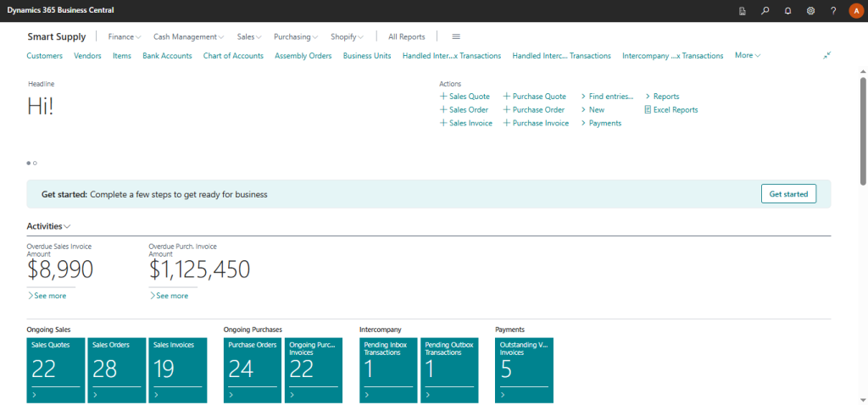Expand the Purchasing menu

coord(296,36)
